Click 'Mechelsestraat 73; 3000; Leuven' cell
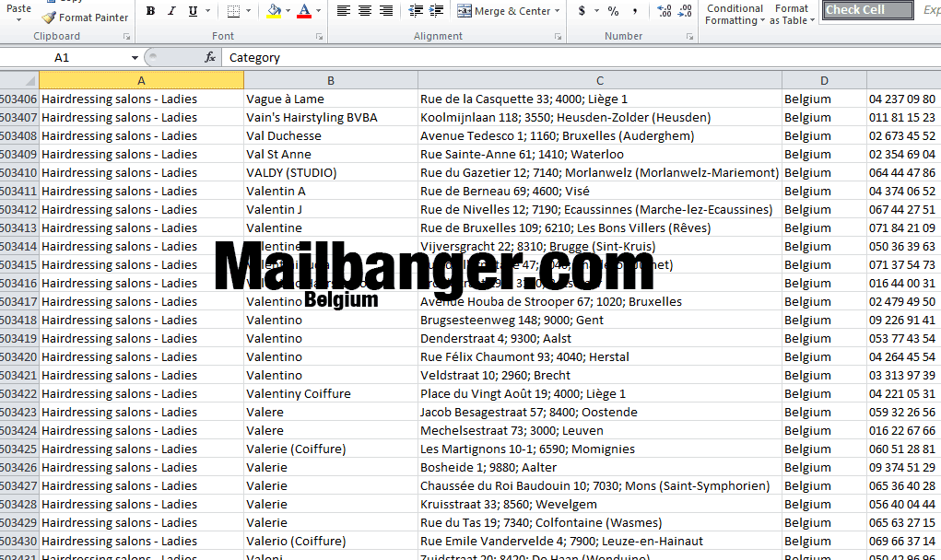This screenshot has height=560, width=941. tap(599, 430)
